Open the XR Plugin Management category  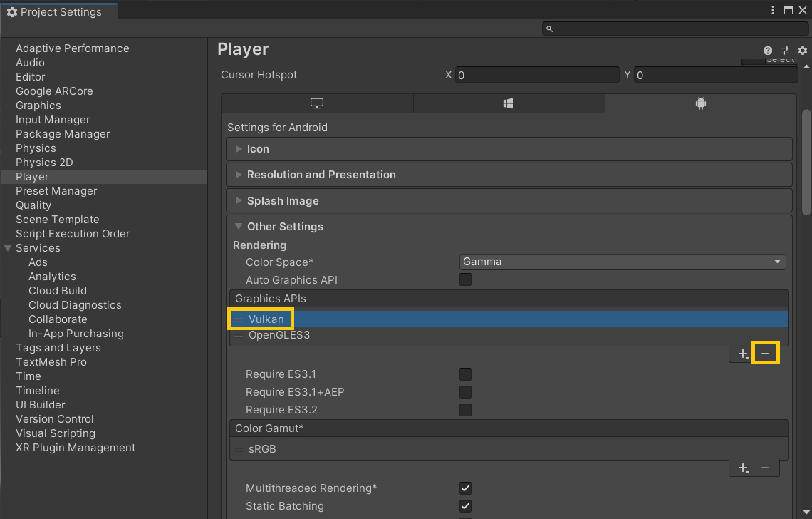pyautogui.click(x=76, y=448)
